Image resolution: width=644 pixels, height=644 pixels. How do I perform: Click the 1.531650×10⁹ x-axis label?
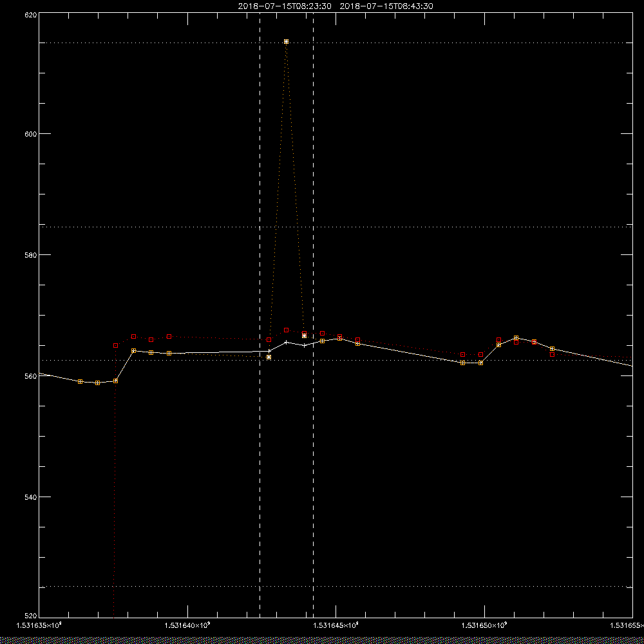pyautogui.click(x=485, y=625)
